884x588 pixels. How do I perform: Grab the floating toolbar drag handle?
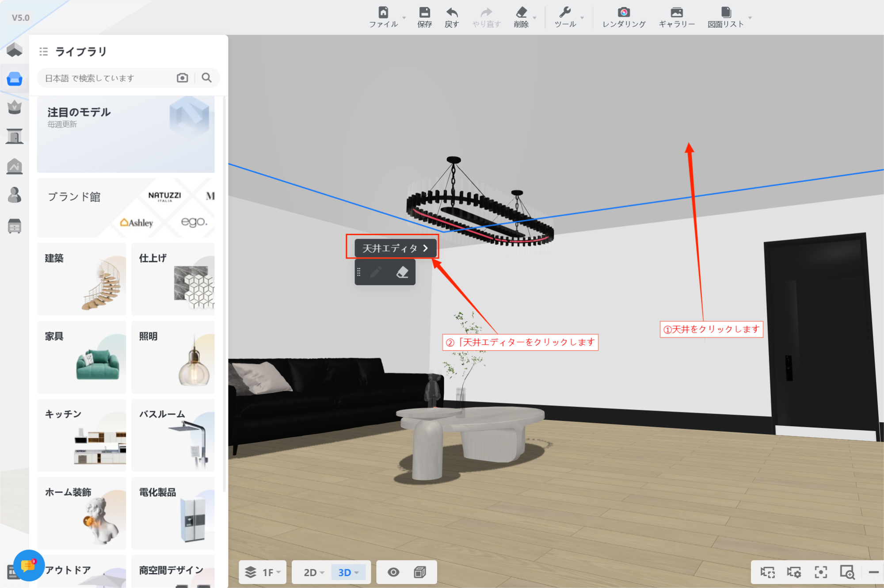(x=359, y=272)
